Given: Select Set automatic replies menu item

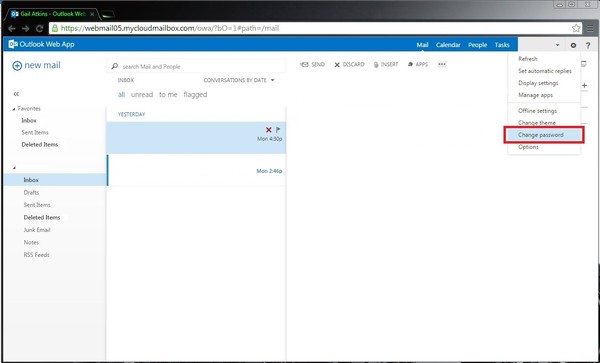Looking at the screenshot, I should pos(544,71).
